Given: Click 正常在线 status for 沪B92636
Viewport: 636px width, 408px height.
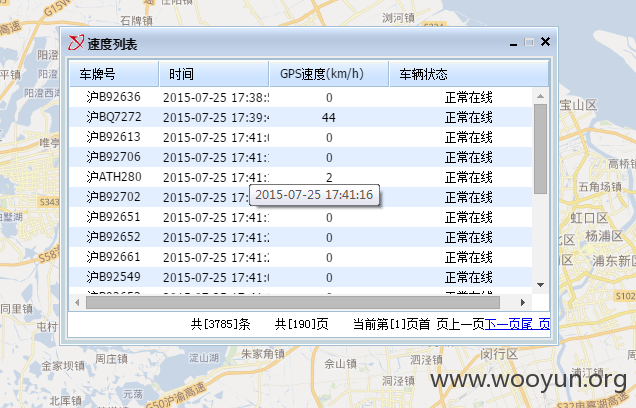Looking at the screenshot, I should (x=469, y=97).
